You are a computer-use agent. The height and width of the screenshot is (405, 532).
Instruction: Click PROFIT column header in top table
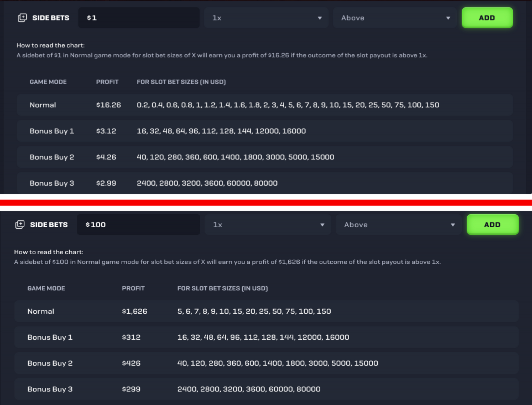[x=107, y=82]
